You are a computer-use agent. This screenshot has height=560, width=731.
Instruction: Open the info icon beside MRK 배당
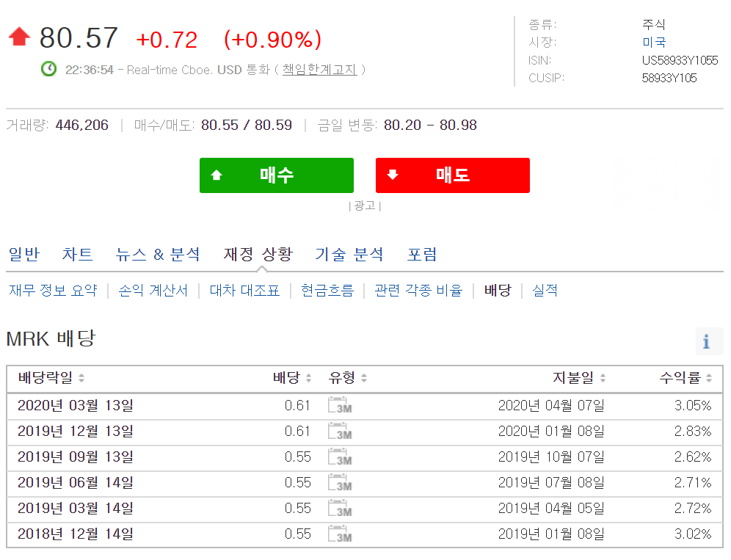pyautogui.click(x=706, y=341)
